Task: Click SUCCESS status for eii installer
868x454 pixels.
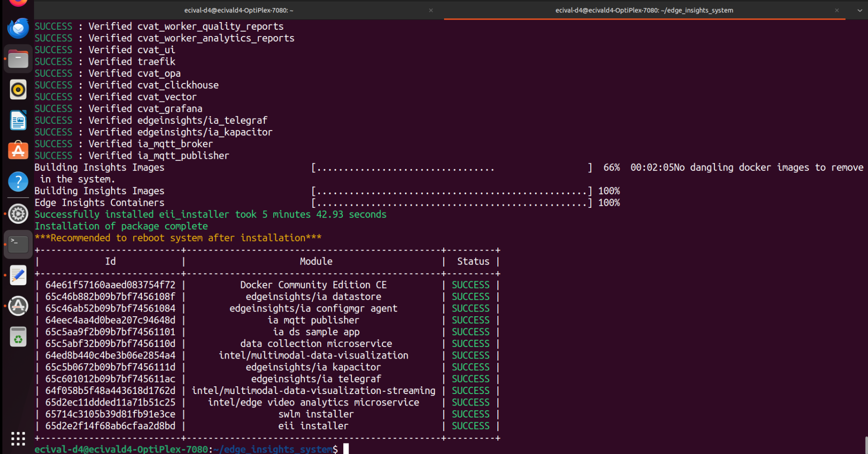Action: tap(470, 426)
